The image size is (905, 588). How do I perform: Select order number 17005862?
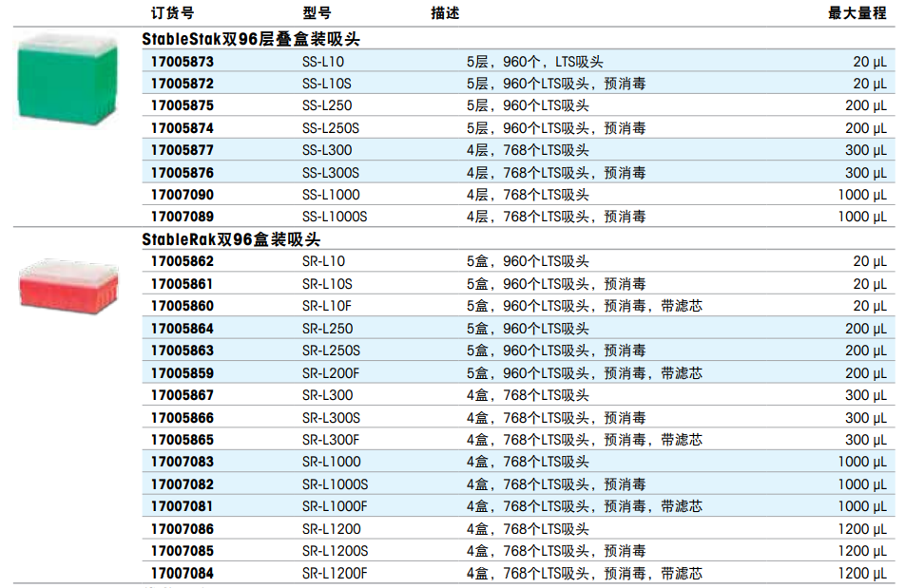pos(183,261)
